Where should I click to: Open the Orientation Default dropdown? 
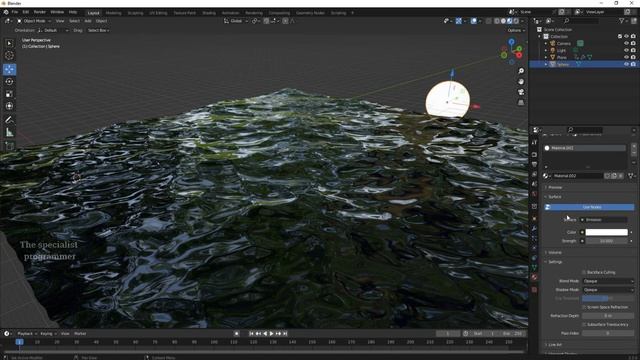(53, 30)
